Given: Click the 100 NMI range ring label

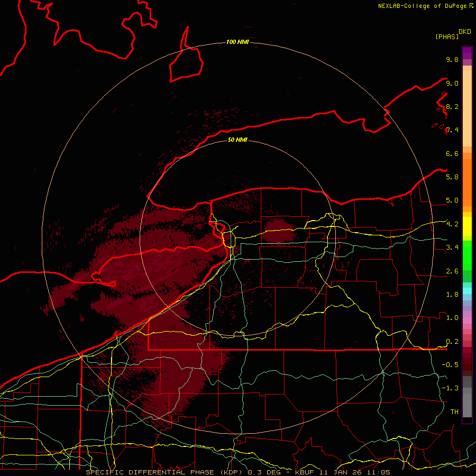Looking at the screenshot, I should pyautogui.click(x=237, y=42).
